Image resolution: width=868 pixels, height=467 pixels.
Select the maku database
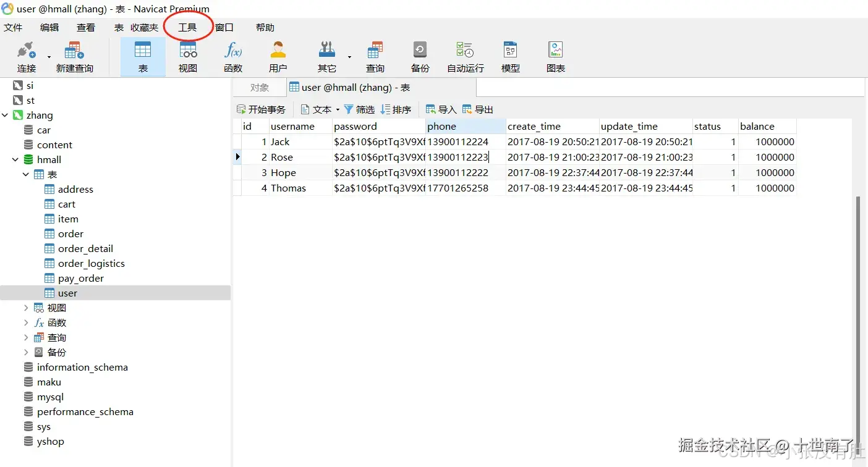tap(49, 382)
